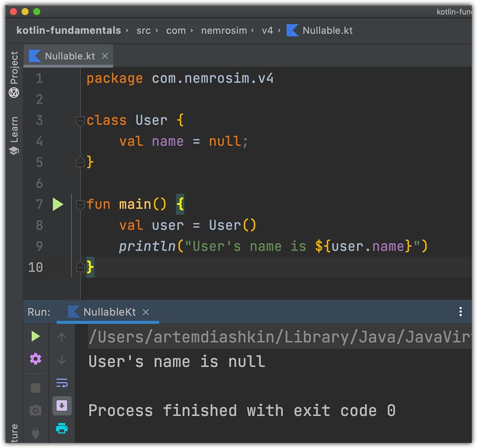Screen dimensions: 477x448
Task: Open run configuration settings gear icon
Action: pyautogui.click(x=35, y=359)
